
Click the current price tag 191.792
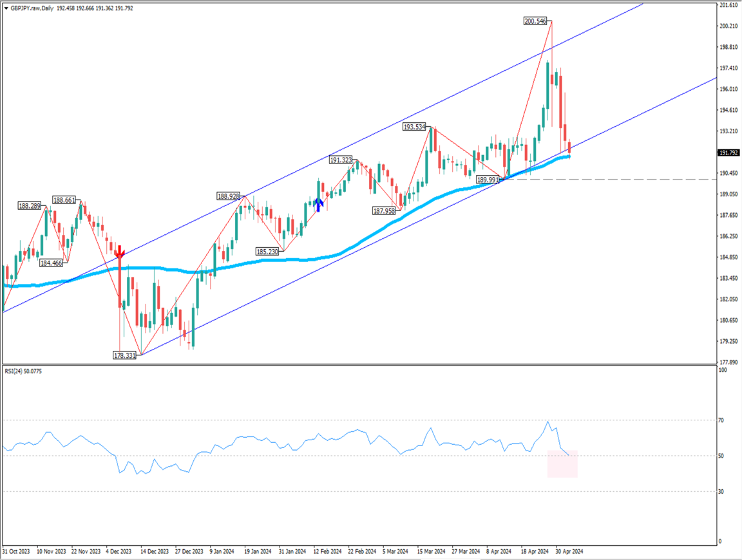[728, 153]
